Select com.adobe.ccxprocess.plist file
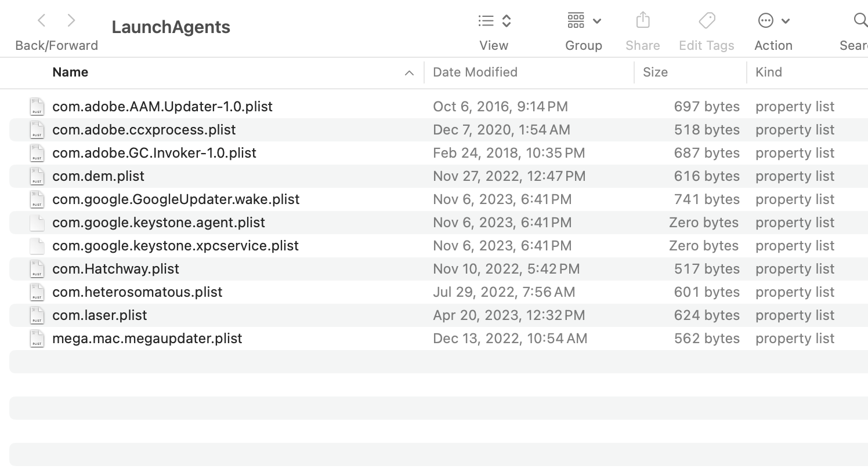Viewport: 868px width, 473px height. 144,130
